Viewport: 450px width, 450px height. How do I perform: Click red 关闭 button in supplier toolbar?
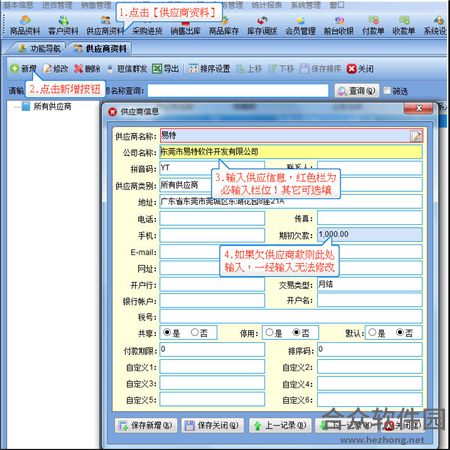pos(360,69)
